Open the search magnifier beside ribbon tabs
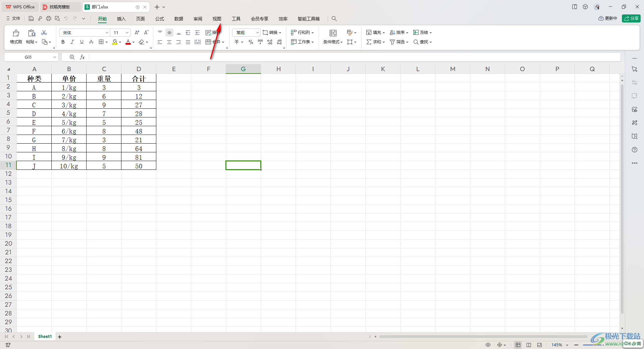The height and width of the screenshot is (349, 644). [334, 18]
